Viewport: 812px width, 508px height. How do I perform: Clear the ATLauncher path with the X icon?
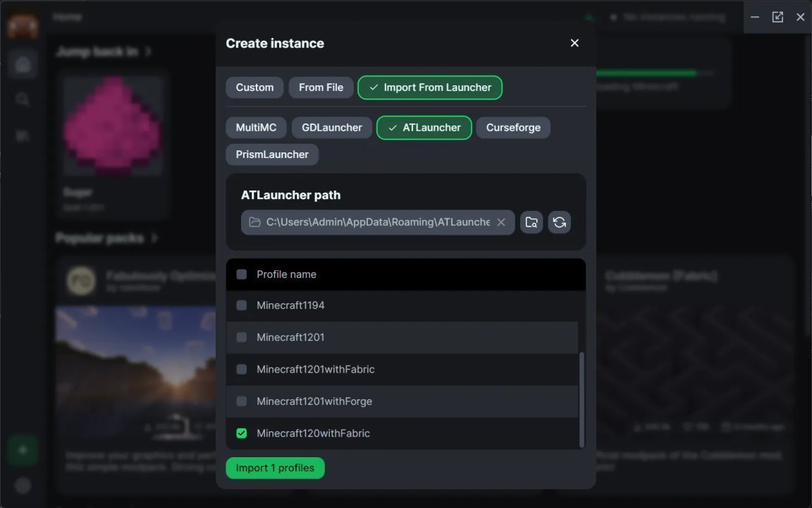[x=501, y=222]
